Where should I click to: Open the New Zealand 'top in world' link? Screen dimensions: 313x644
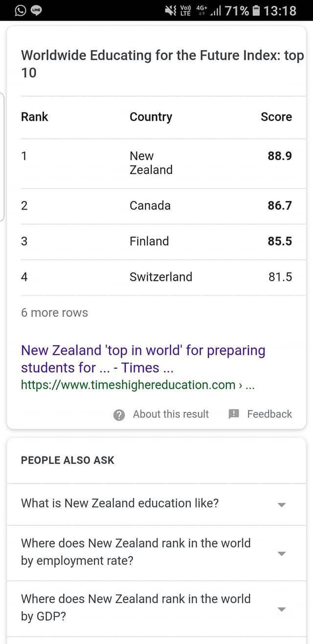[143, 359]
